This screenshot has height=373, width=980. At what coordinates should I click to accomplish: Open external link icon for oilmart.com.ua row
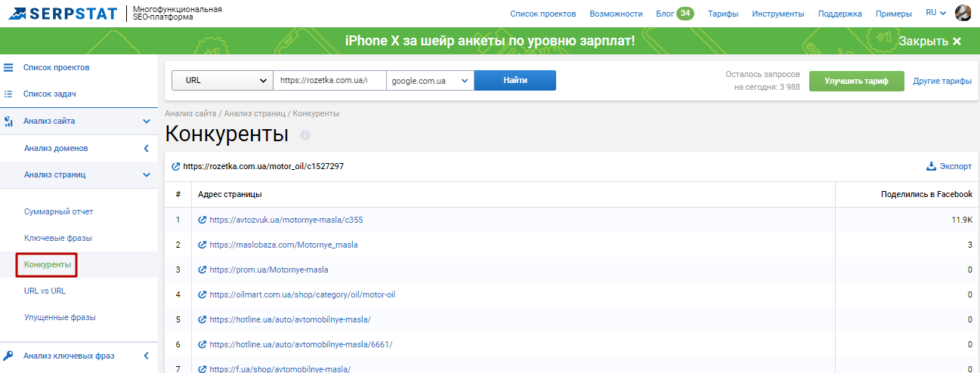pos(202,294)
